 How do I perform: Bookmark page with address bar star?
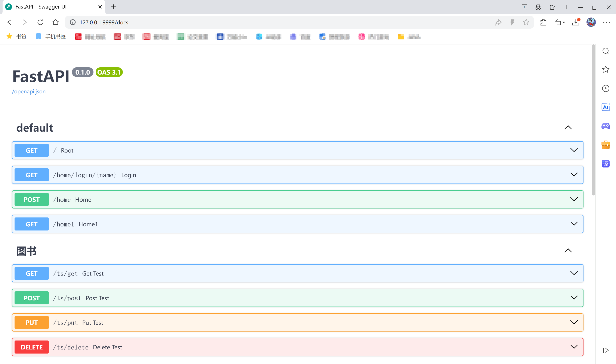526,22
